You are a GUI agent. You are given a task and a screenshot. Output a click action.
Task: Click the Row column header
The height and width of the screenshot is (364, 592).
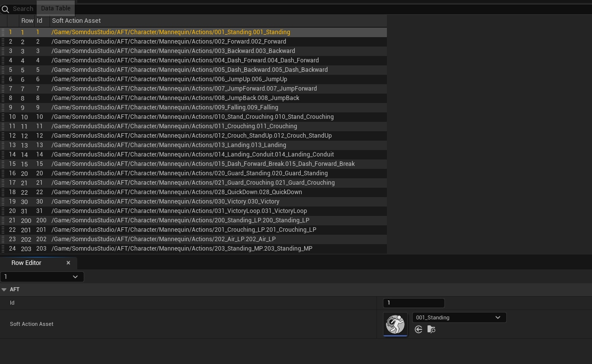click(27, 21)
